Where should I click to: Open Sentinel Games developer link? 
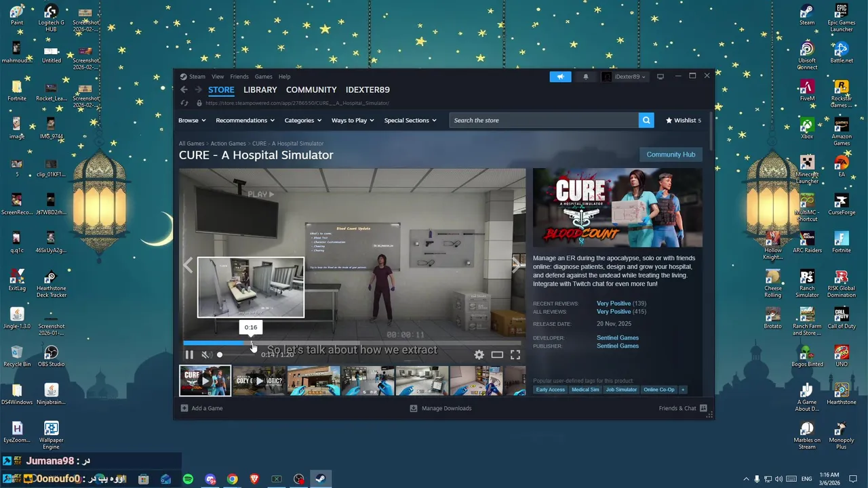[x=618, y=338]
